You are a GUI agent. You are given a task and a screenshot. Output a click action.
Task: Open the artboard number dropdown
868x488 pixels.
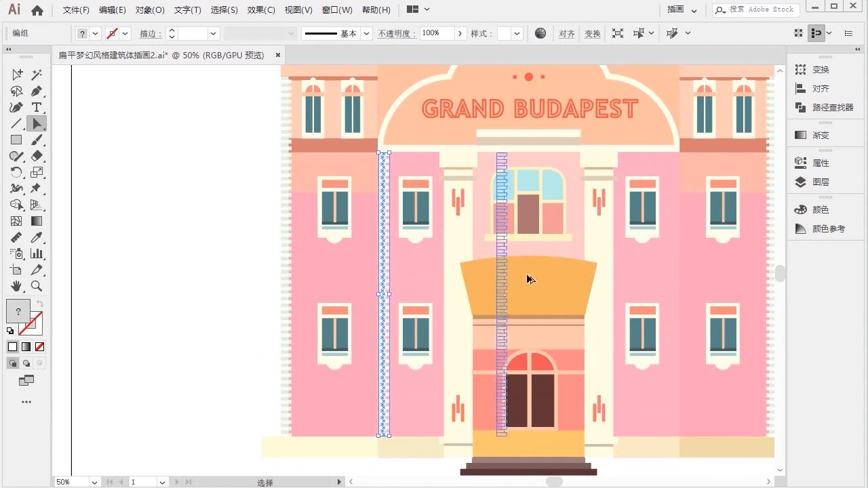(x=162, y=482)
